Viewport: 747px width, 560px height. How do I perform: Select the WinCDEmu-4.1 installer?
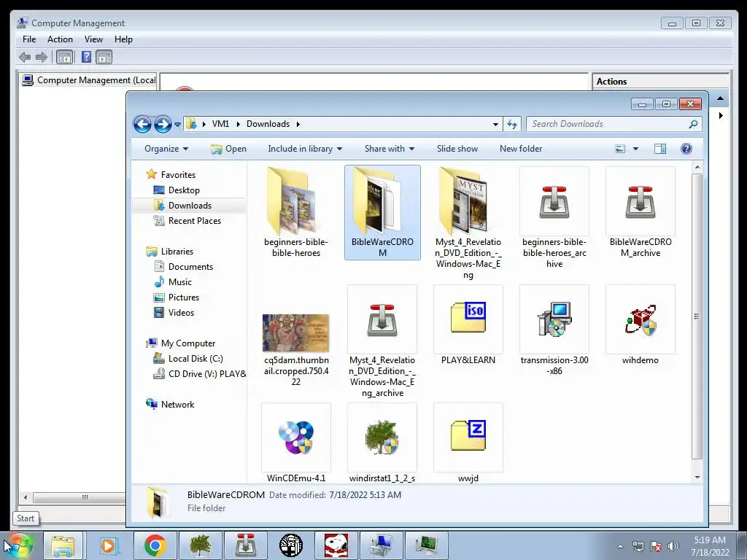tap(296, 443)
